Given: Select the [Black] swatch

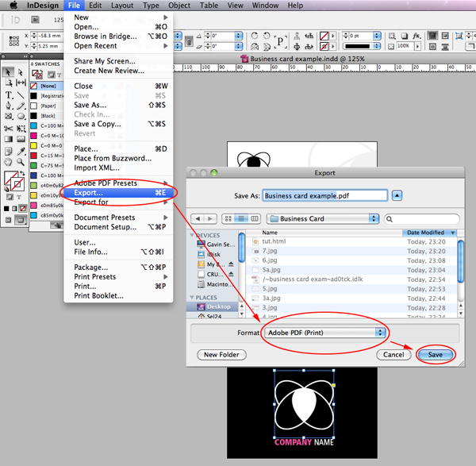Looking at the screenshot, I should point(47,116).
